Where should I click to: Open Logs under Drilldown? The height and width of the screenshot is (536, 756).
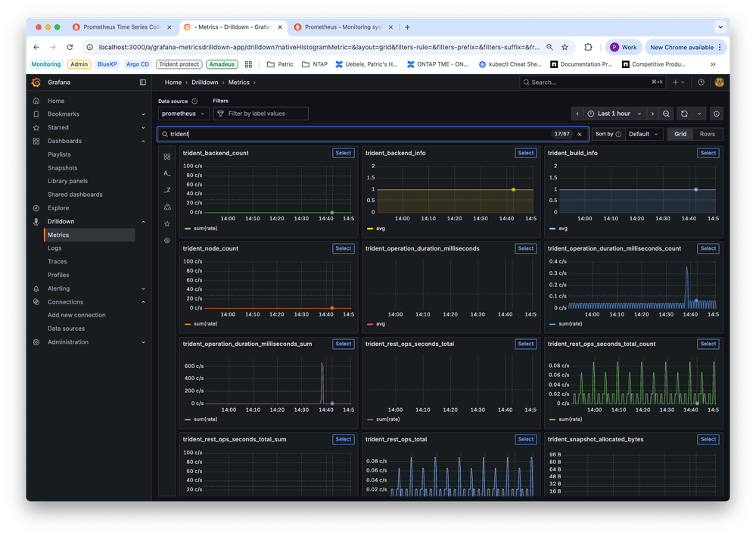pyautogui.click(x=54, y=248)
